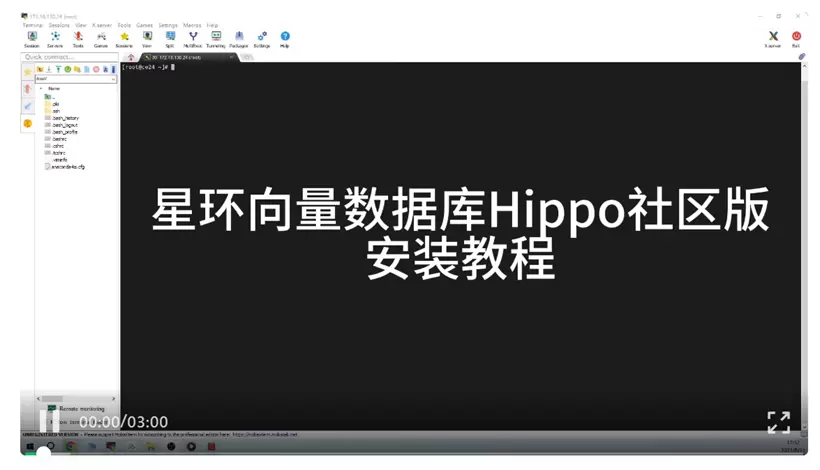This screenshot has width=820, height=470.
Task: Open the Sessions menu
Action: (x=59, y=25)
